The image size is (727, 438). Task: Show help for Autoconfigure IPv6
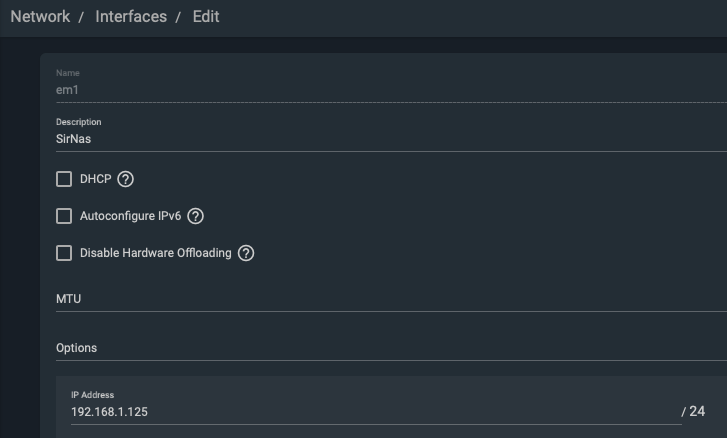click(x=195, y=216)
